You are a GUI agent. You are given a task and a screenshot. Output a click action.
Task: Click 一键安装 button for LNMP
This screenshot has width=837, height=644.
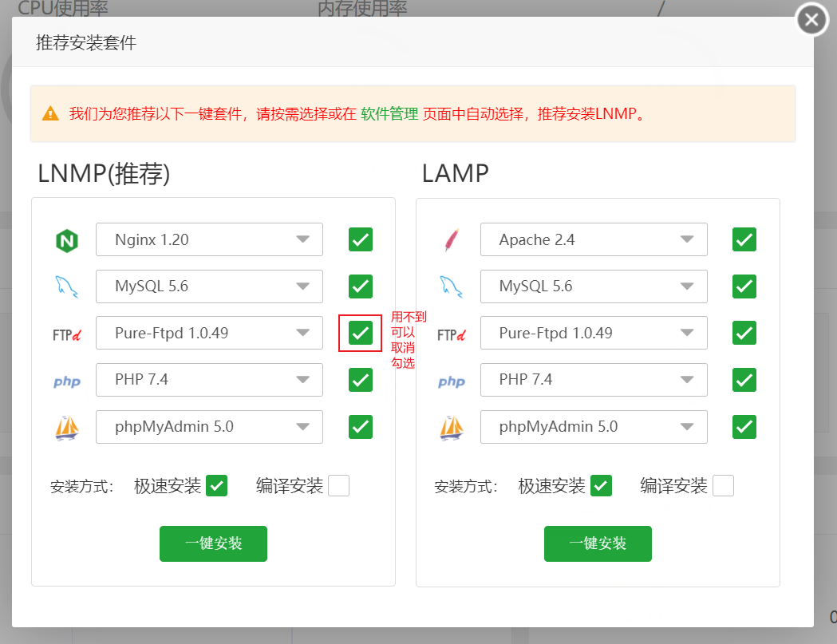click(214, 543)
